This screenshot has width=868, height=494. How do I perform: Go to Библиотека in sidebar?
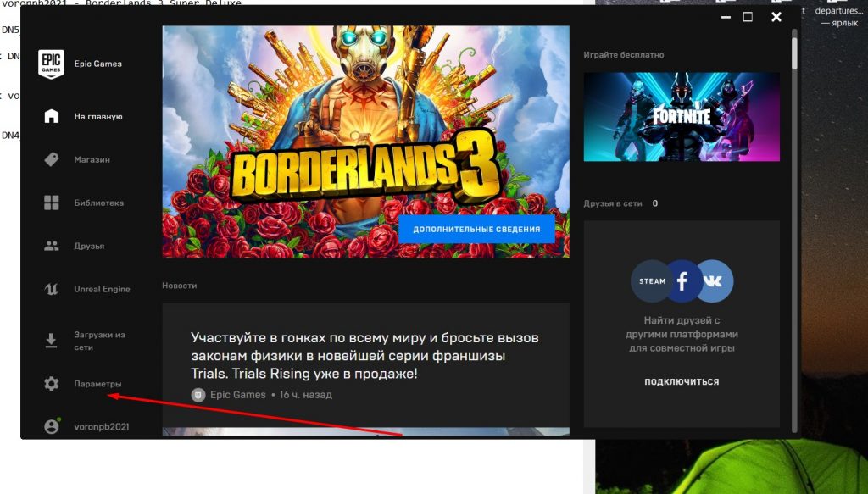[98, 203]
